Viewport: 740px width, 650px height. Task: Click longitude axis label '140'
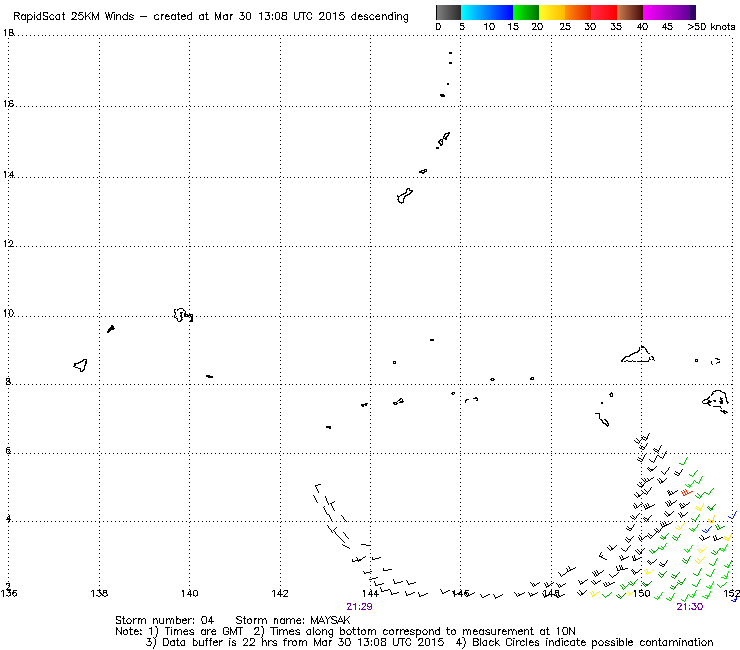[189, 593]
